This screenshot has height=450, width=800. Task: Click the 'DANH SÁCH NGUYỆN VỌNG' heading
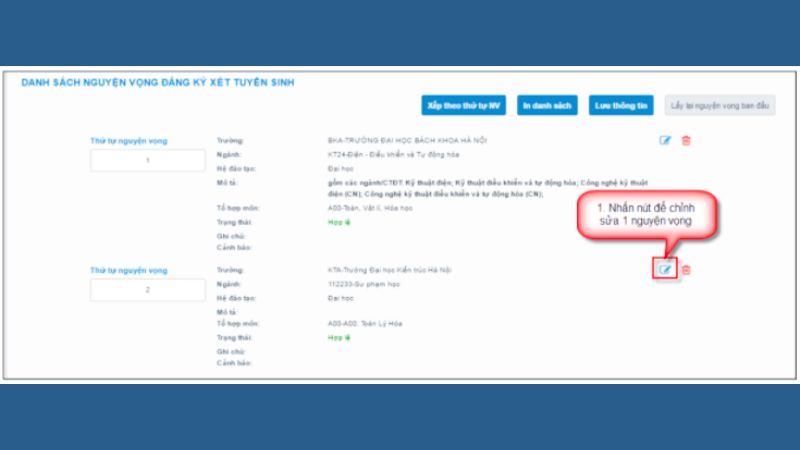click(x=158, y=82)
